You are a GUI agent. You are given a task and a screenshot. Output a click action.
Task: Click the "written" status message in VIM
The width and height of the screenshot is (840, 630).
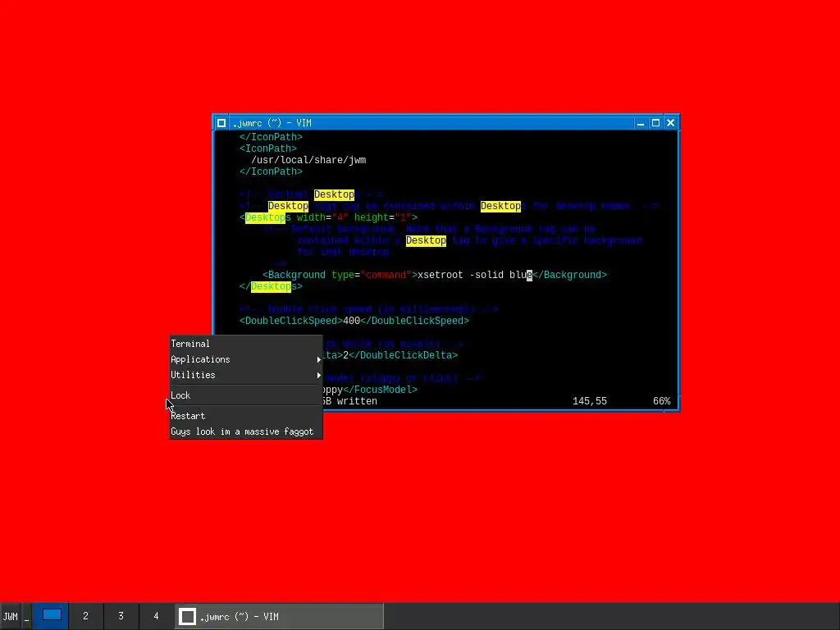pos(357,401)
